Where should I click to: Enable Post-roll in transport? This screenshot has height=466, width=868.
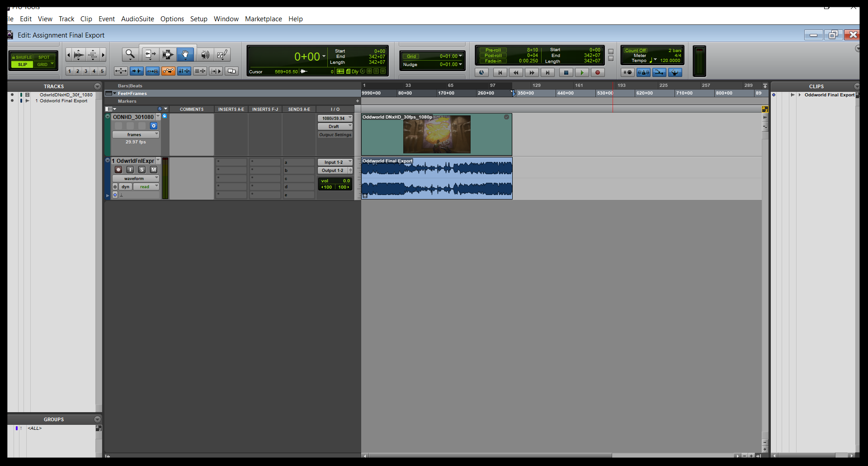click(x=493, y=56)
